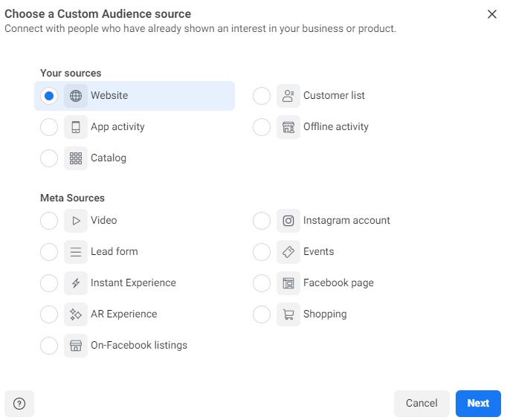This screenshot has height=420, width=507.
Task: Click the Catalog label text
Action: click(x=109, y=158)
